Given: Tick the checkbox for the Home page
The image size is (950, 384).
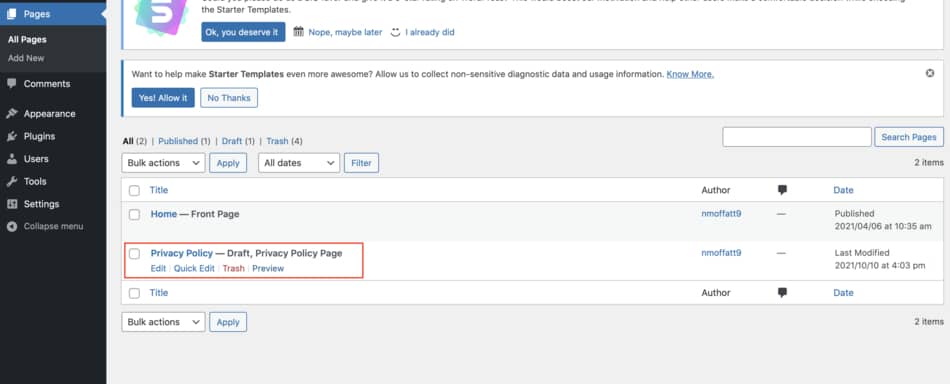Looking at the screenshot, I should [x=135, y=214].
